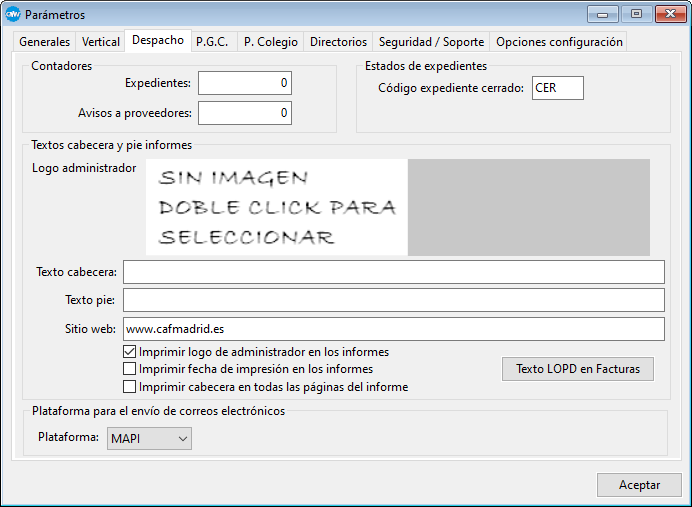Image resolution: width=692 pixels, height=507 pixels.
Task: Enable Imprimir cabecera en todas las páginas
Action: pyautogui.click(x=129, y=386)
